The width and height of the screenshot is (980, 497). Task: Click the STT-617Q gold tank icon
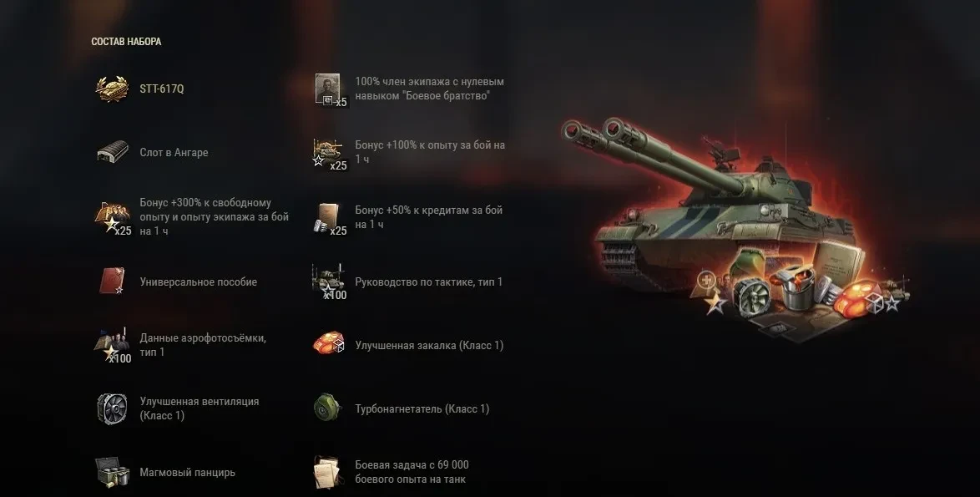click(113, 89)
